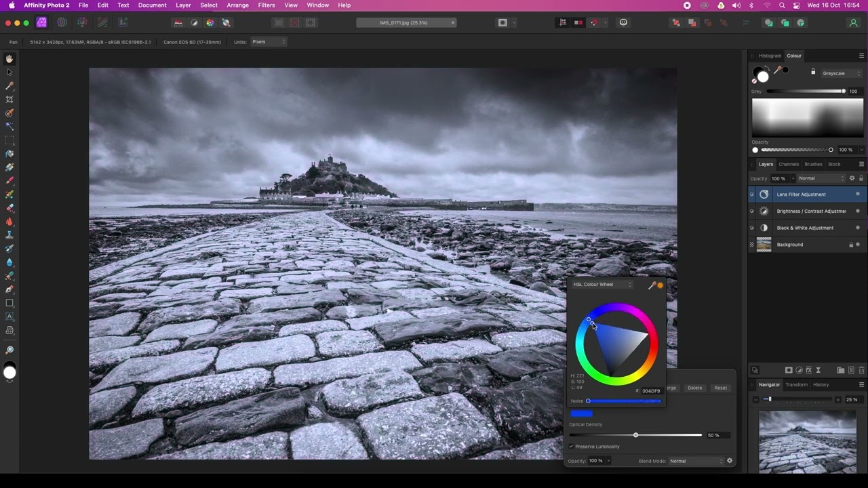Switch to the Liquify Persona
Viewport: 868px width, 488px height.
click(62, 22)
